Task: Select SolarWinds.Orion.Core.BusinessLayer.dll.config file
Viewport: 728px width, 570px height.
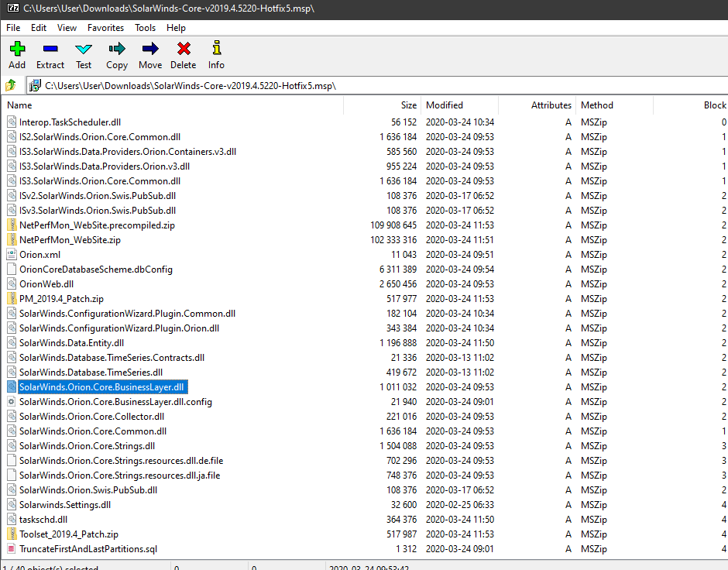Action: tap(115, 402)
